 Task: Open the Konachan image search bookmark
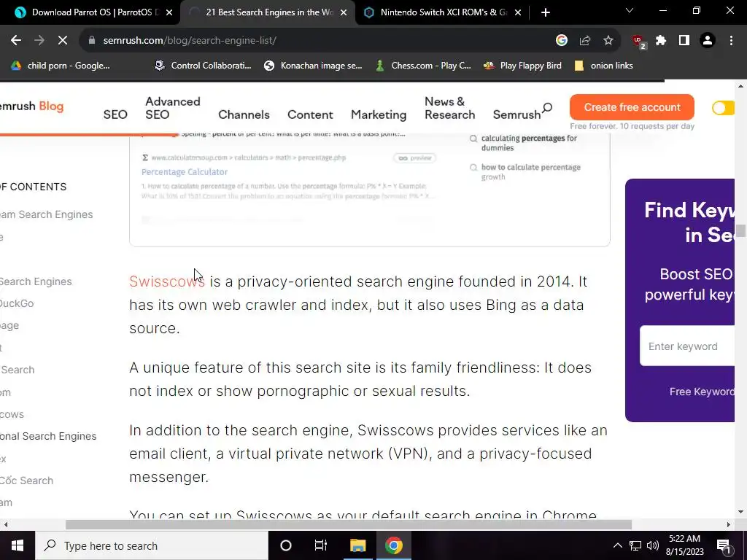[x=314, y=66]
